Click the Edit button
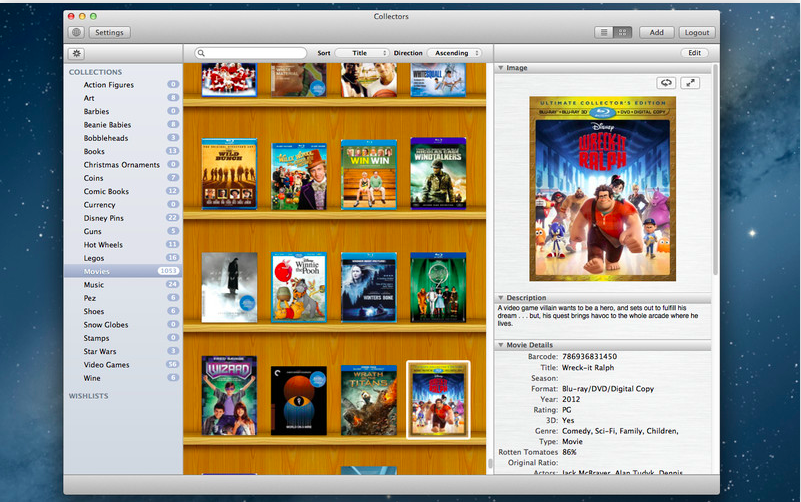Screen dimensions: 801x502 click(x=694, y=53)
